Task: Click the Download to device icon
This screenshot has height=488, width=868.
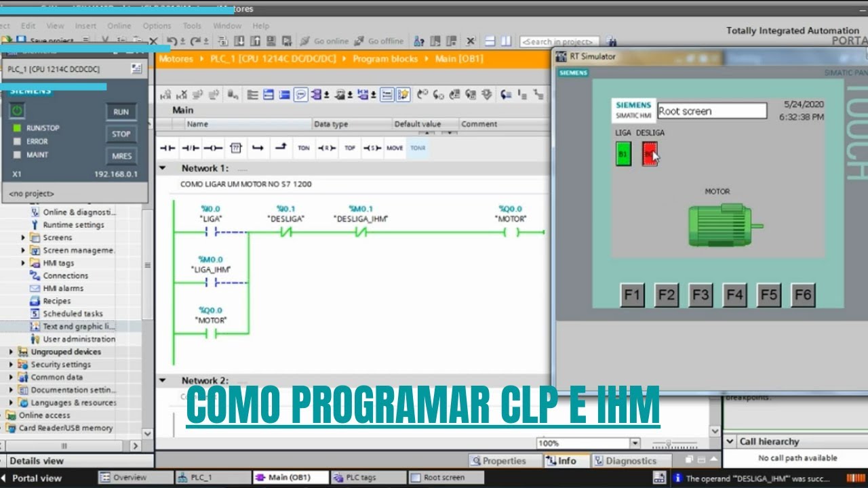Action: click(x=238, y=41)
